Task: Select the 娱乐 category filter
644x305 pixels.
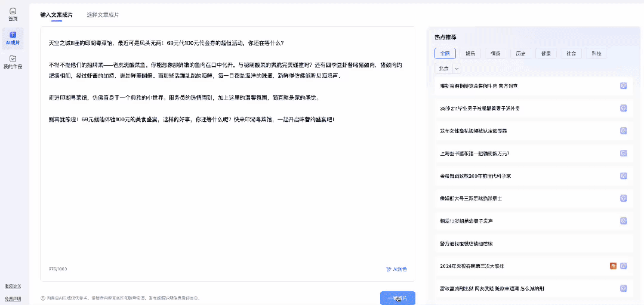Action: pos(470,53)
